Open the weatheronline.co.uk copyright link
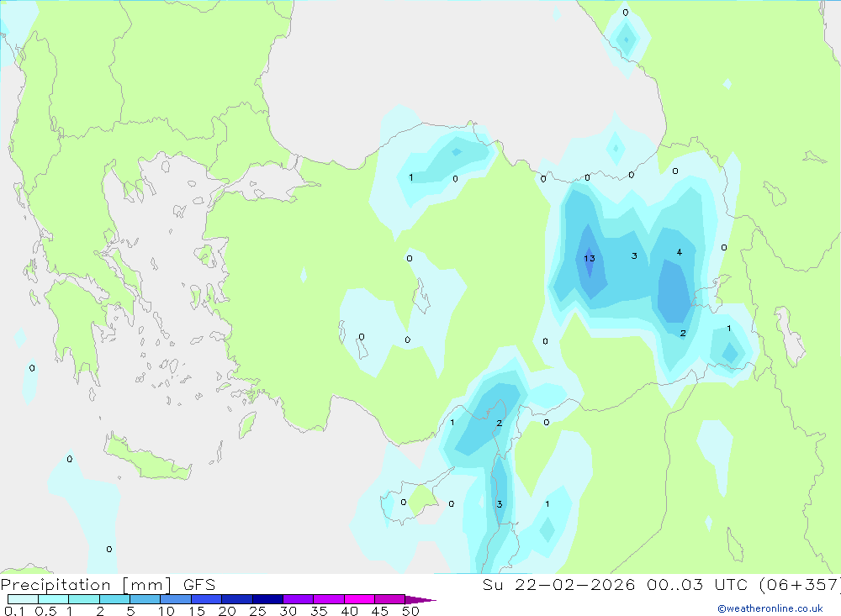 [770, 608]
